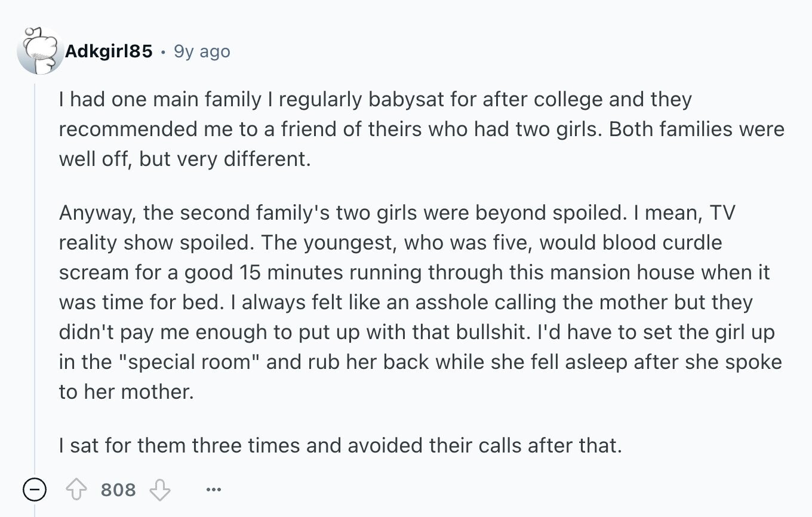Select the paragraph beginning 'I had one main family'
This screenshot has width=812, height=517.
tap(422, 130)
